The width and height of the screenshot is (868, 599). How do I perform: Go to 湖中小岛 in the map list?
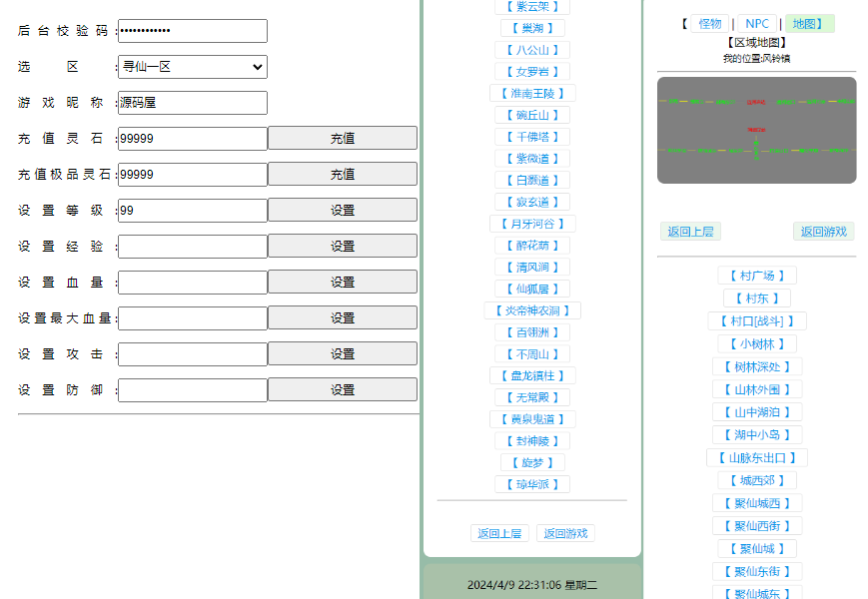(757, 435)
